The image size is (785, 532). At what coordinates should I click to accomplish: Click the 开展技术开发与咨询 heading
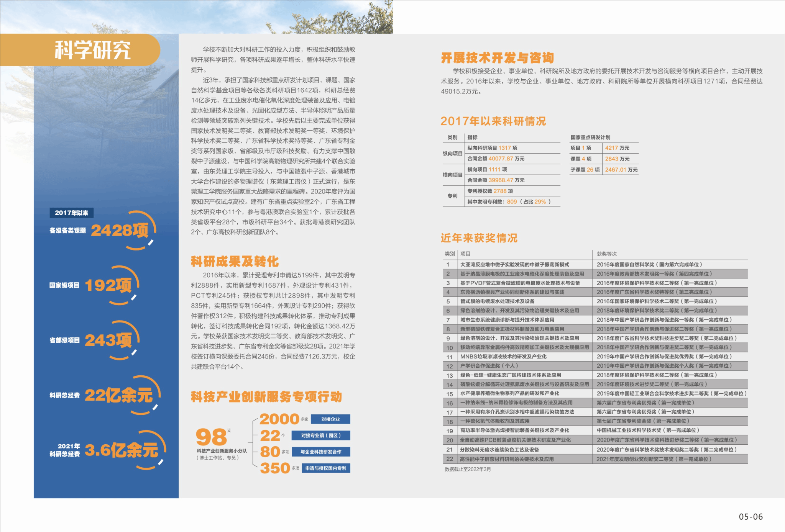(497, 58)
